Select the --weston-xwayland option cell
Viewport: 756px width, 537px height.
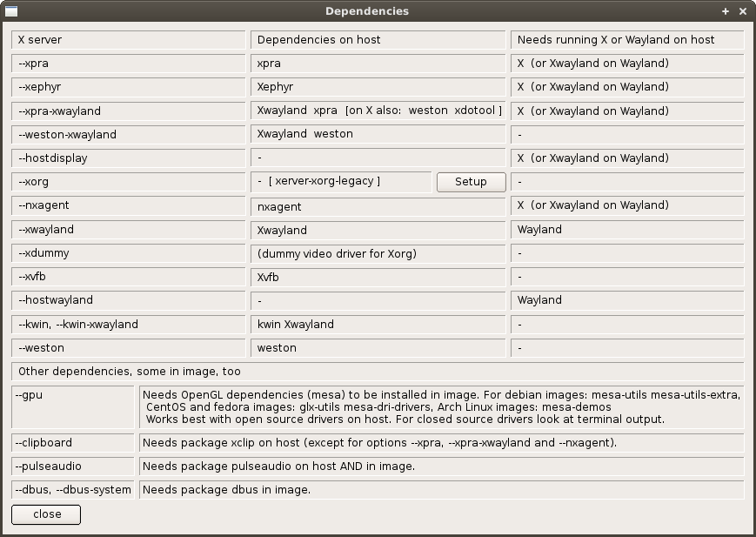click(128, 134)
